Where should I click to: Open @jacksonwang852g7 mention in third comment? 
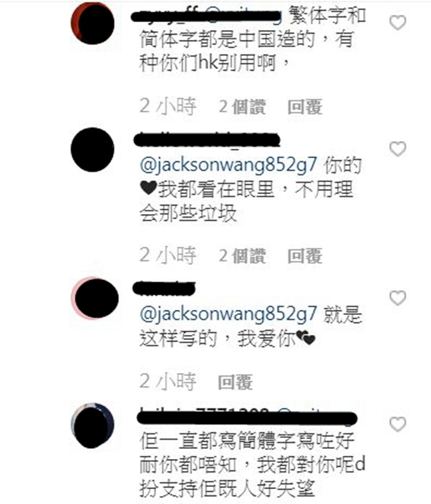pos(228,314)
